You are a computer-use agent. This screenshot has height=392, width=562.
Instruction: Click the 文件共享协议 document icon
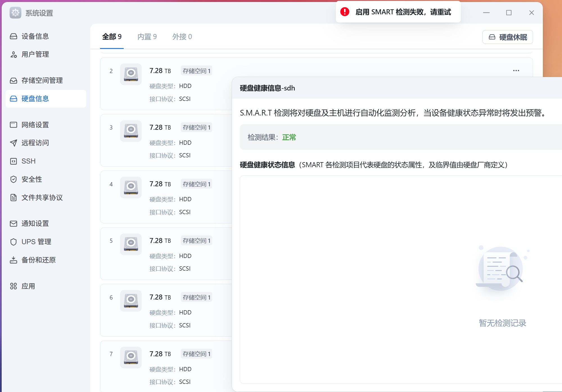13,198
